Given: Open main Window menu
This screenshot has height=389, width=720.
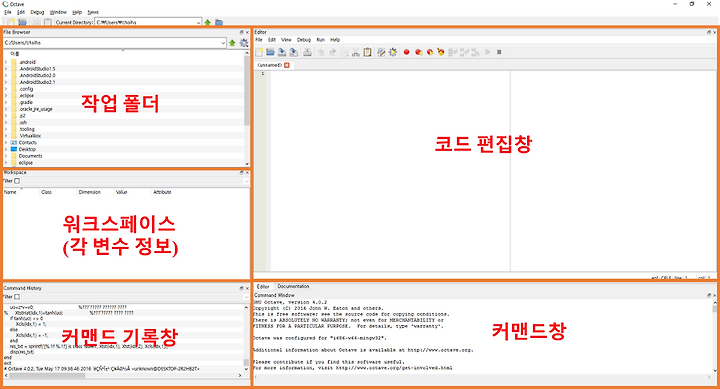Looking at the screenshot, I should tap(58, 12).
